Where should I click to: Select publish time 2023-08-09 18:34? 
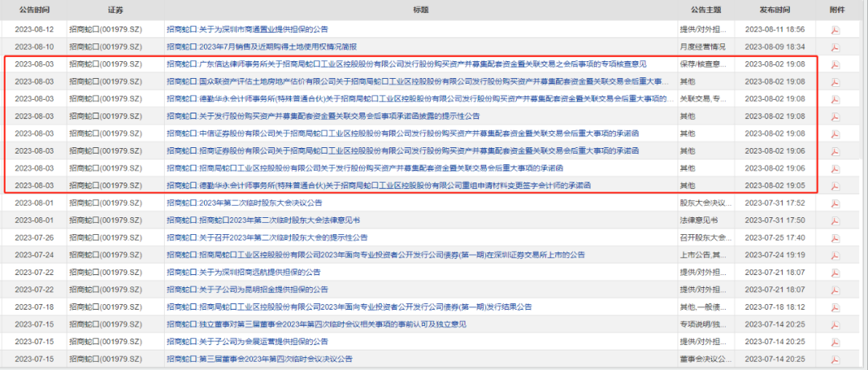pos(775,47)
